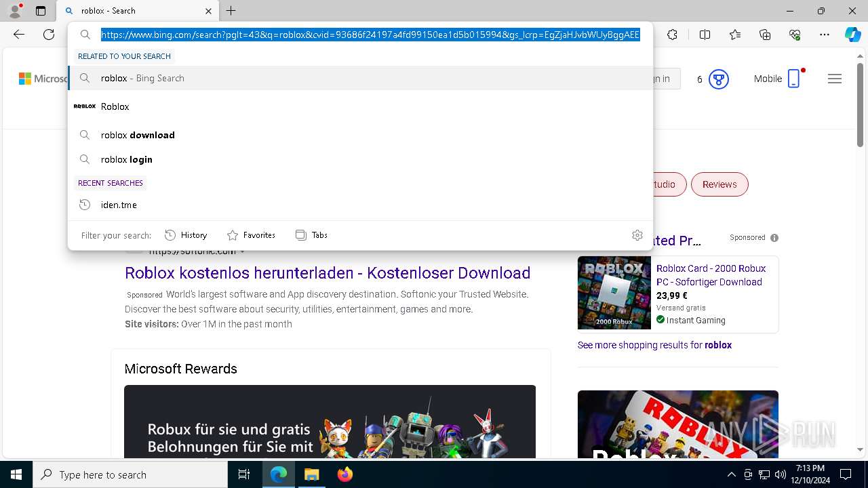Open a new tab with plus button
The width and height of the screenshot is (868, 488).
(231, 11)
